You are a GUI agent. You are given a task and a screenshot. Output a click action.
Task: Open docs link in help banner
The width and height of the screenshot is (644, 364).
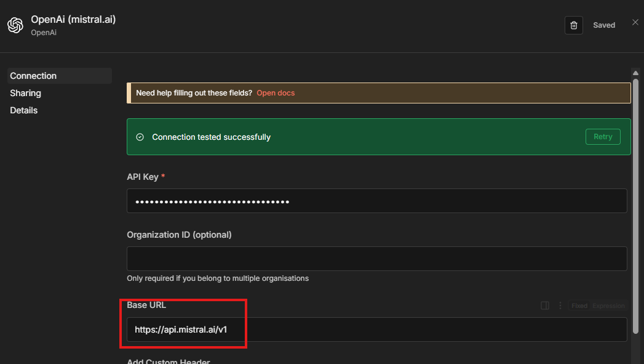pos(276,93)
